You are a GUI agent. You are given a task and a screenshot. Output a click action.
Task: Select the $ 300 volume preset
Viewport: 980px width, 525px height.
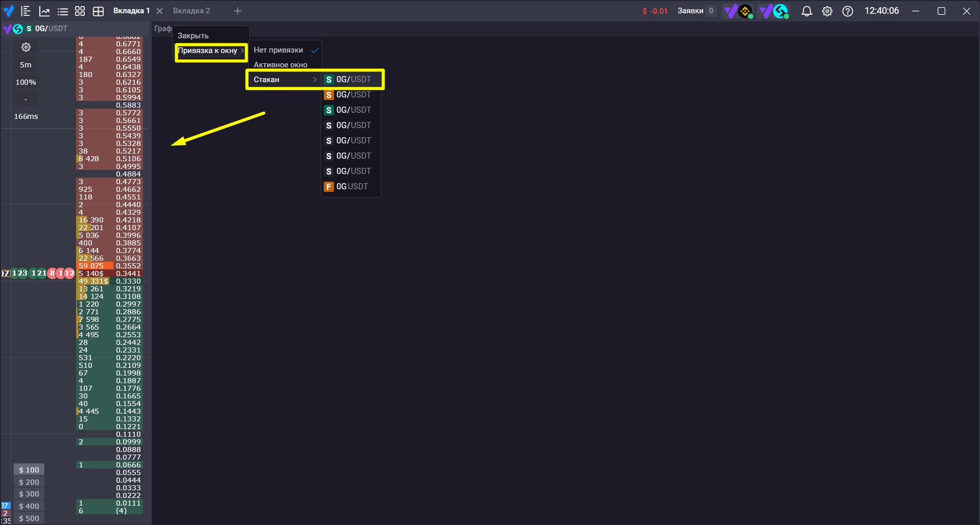coord(29,494)
